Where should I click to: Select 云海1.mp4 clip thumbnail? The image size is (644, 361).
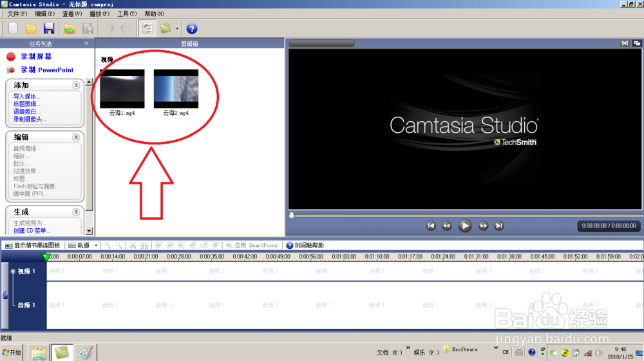(x=122, y=88)
